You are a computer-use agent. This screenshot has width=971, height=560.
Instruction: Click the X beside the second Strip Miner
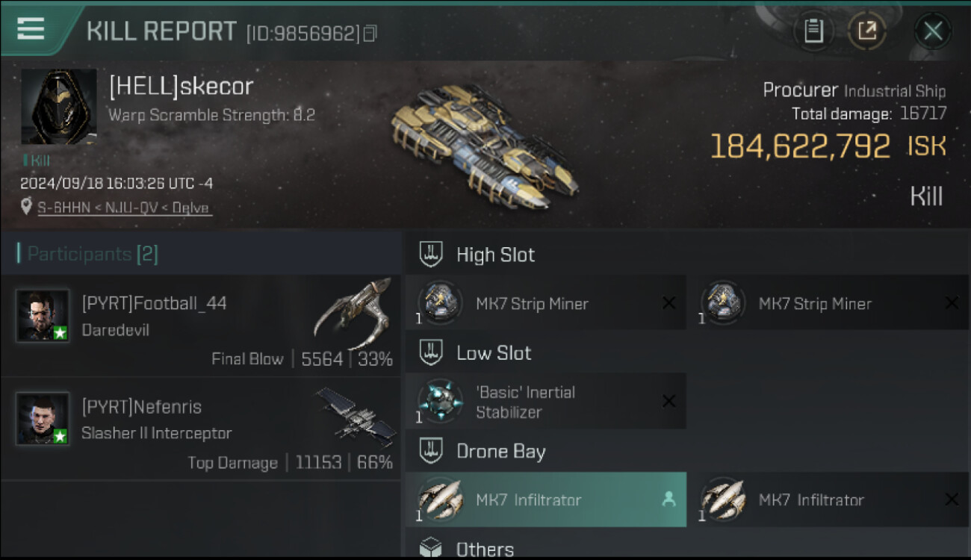click(x=952, y=303)
